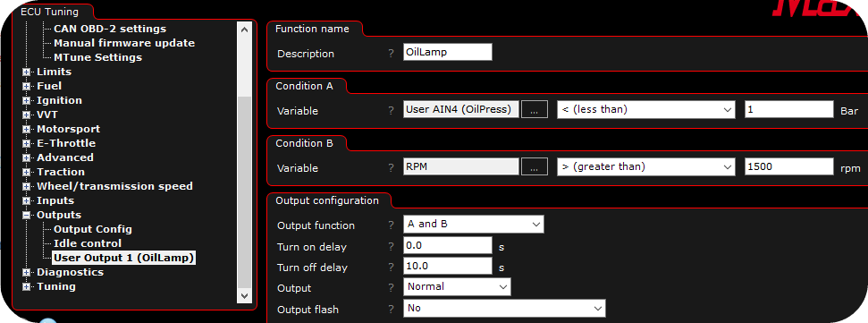This screenshot has height=323, width=868.
Task: Expand the Advanced tree node
Action: point(26,157)
